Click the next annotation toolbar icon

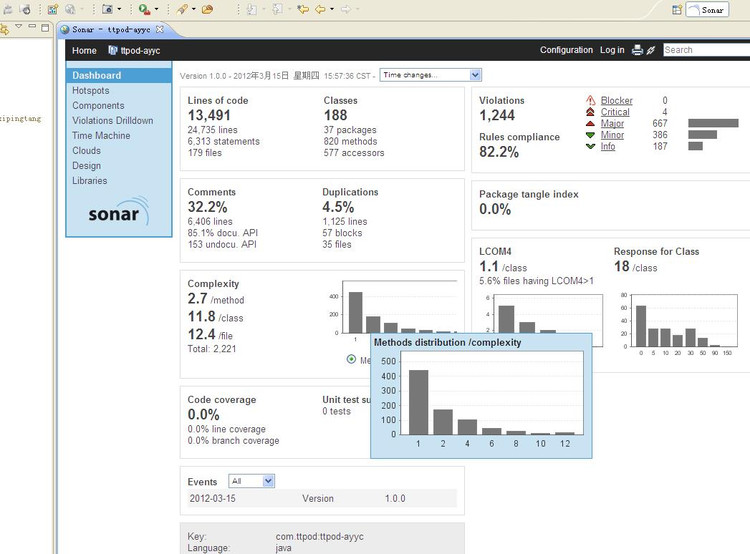[252, 9]
